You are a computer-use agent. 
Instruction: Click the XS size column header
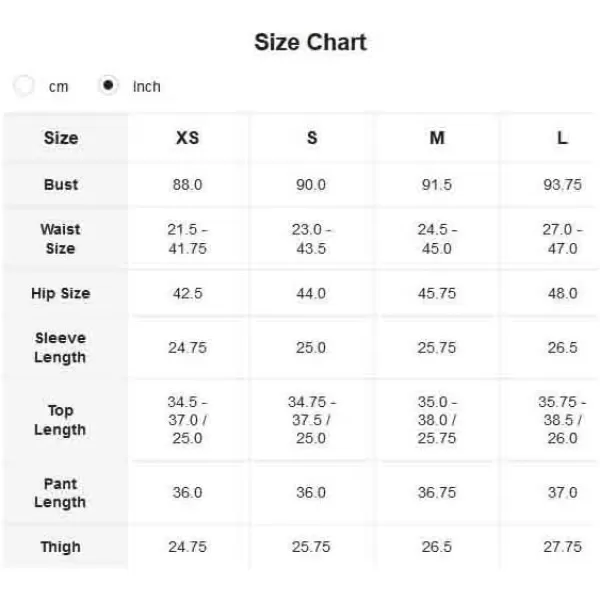pos(188,138)
